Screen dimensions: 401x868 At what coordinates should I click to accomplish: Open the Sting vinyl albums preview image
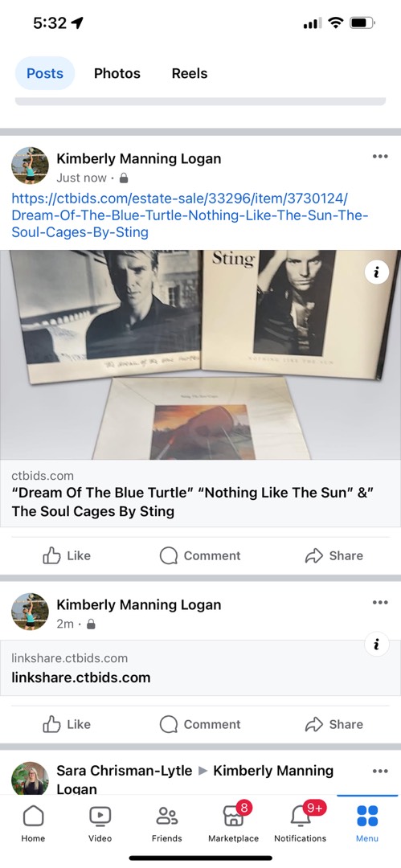(x=201, y=355)
